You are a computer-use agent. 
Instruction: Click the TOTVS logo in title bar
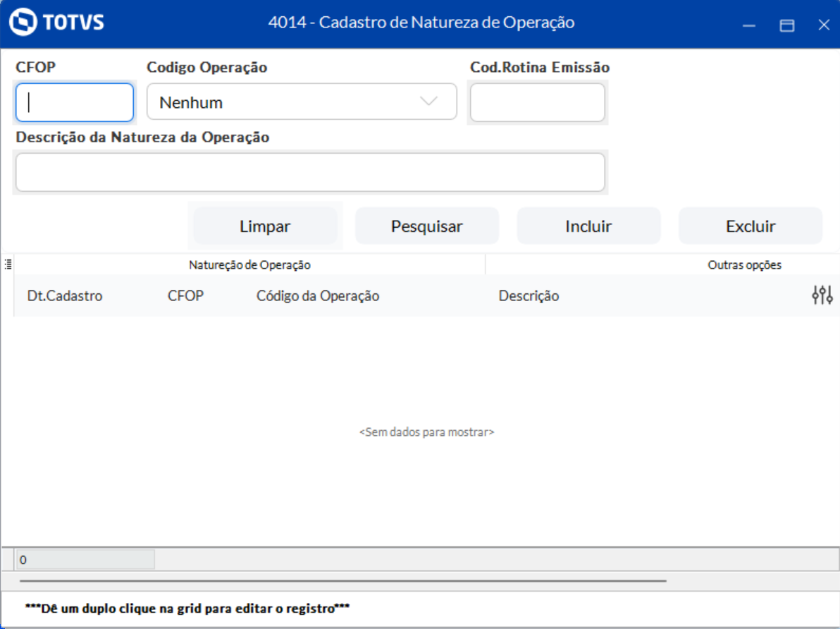[56, 23]
